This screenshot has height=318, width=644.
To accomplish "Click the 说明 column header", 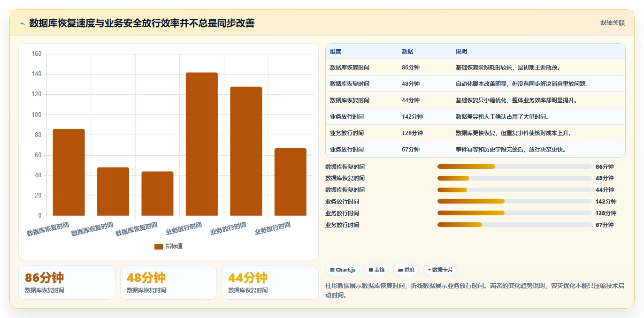I will coord(461,52).
